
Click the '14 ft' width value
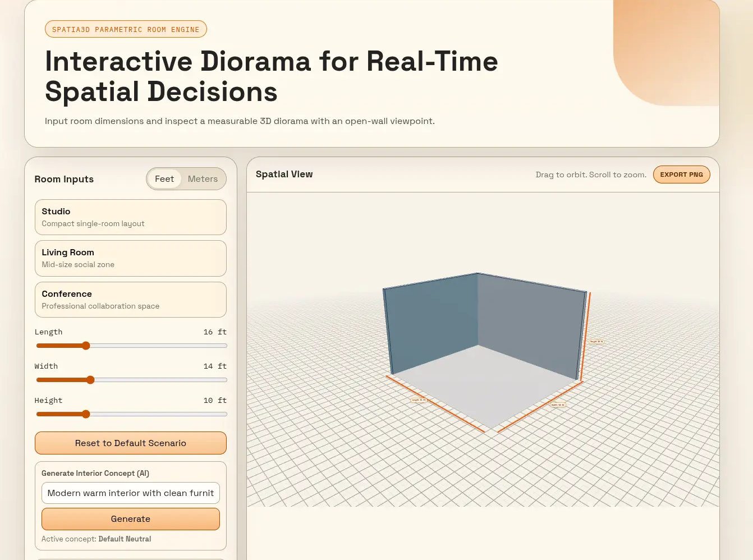click(215, 366)
